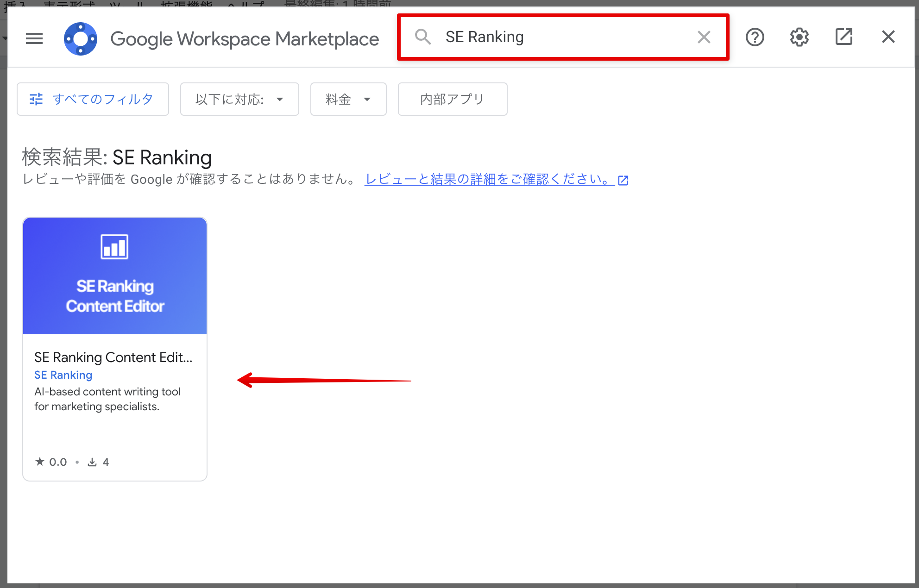
Task: Click the 0.0 star rating
Action: click(x=51, y=462)
